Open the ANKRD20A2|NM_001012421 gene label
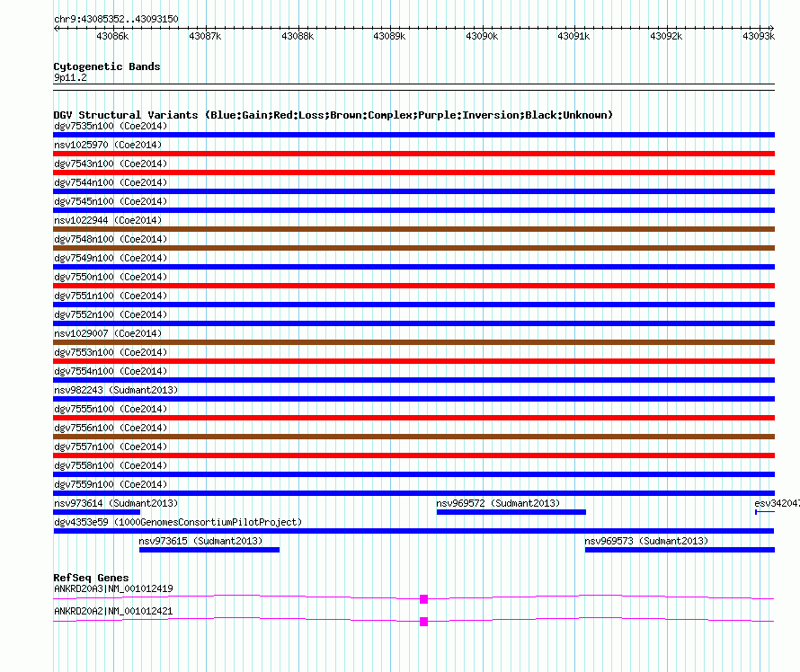The image size is (800, 672). pyautogui.click(x=113, y=611)
